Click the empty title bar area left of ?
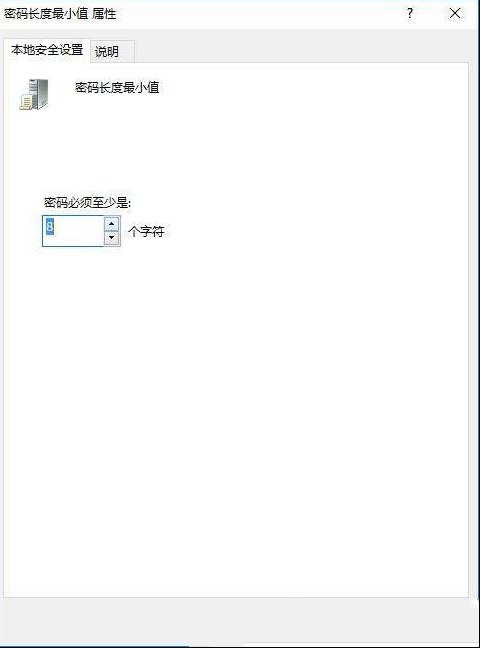This screenshot has height=648, width=480. [258, 14]
